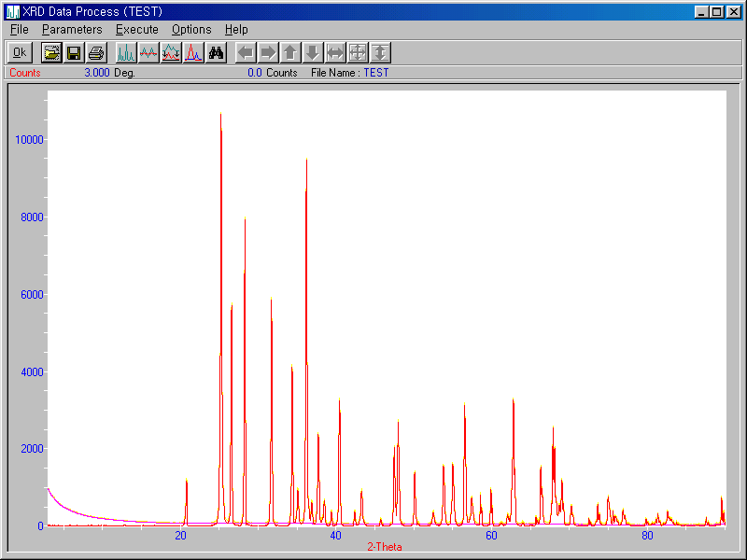Click the down arrow toolbar icon
This screenshot has width=747, height=560.
[x=313, y=52]
